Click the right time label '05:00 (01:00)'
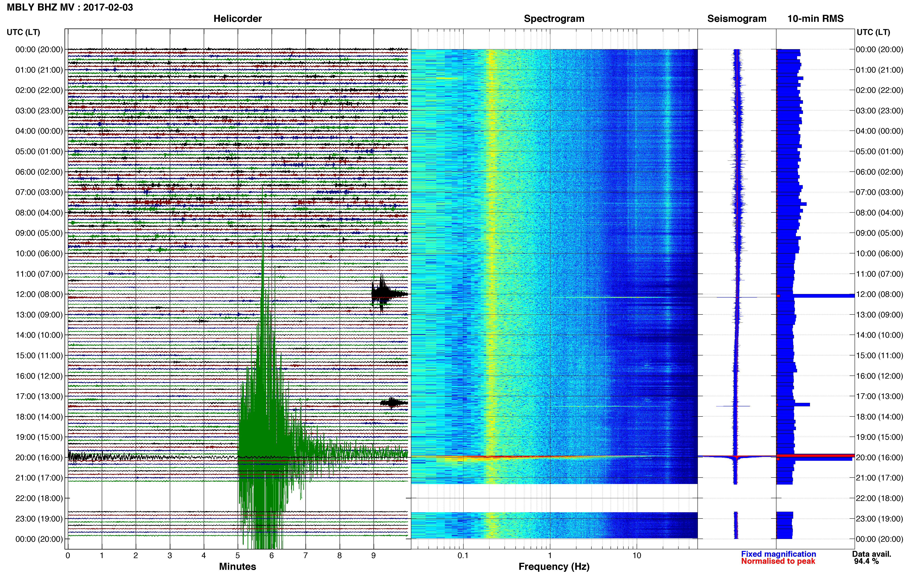This screenshot has width=924, height=578. [x=879, y=151]
